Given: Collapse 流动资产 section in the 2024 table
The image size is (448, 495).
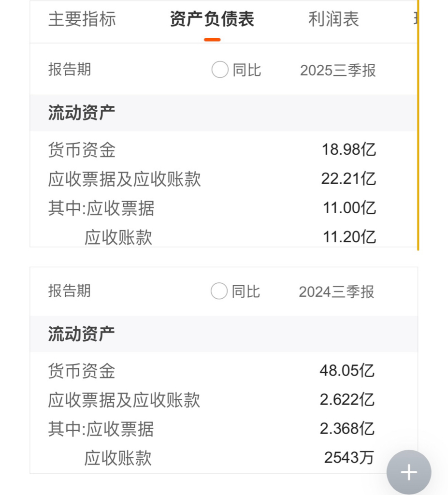Looking at the screenshot, I should click(x=81, y=334).
